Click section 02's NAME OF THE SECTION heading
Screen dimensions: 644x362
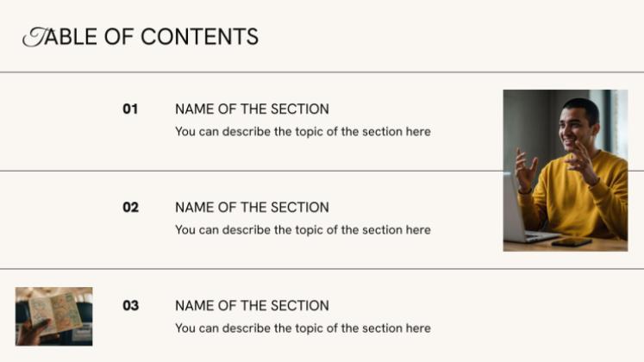252,207
